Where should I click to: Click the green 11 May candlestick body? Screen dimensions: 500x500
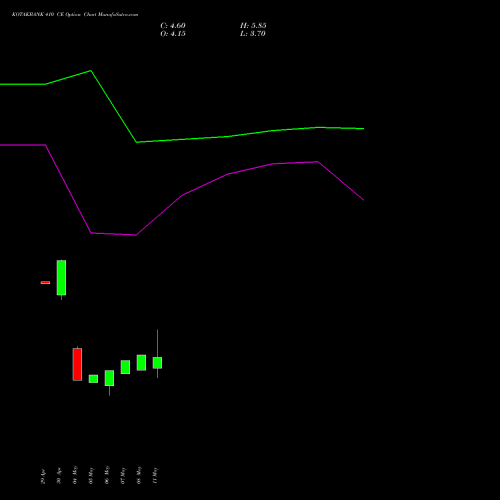point(157,363)
